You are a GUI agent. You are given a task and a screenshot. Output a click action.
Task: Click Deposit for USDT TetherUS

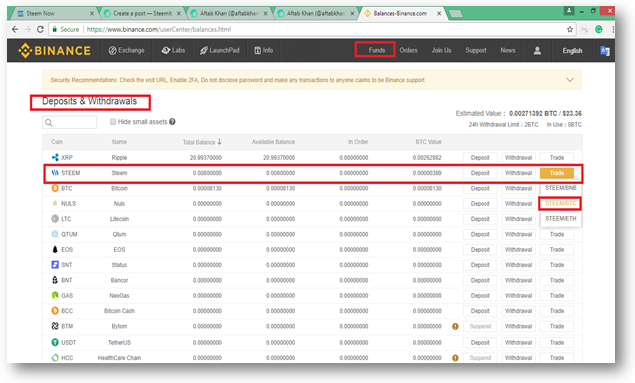pyautogui.click(x=480, y=343)
